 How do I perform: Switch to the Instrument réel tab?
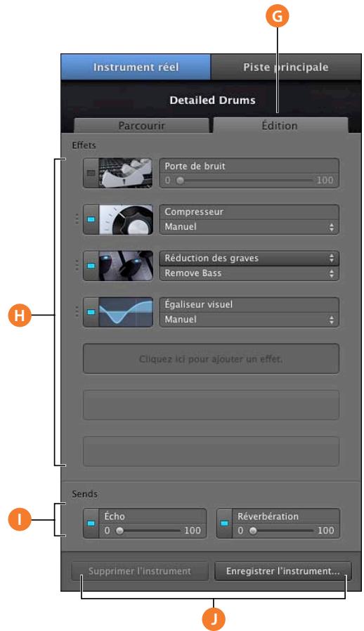click(x=136, y=67)
